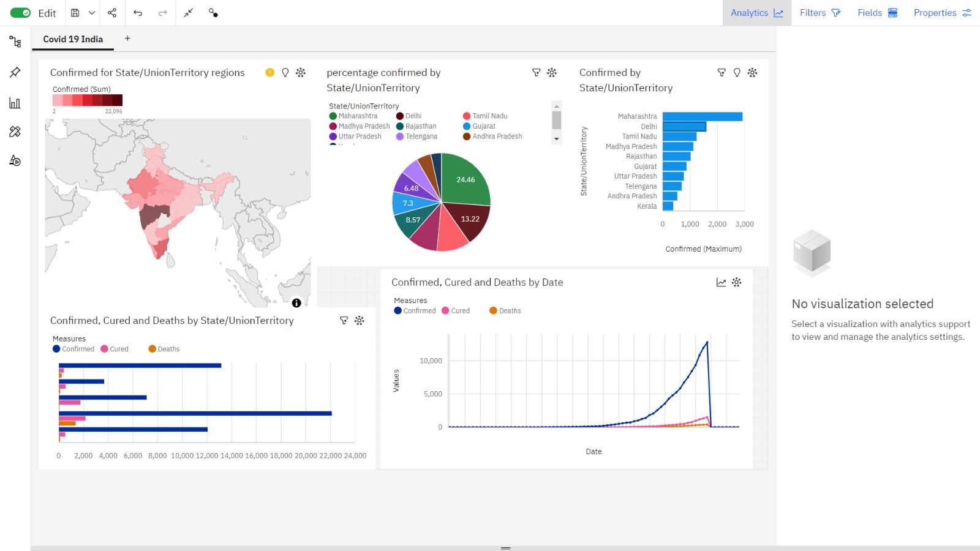Expand the save options dropdown

point(91,12)
